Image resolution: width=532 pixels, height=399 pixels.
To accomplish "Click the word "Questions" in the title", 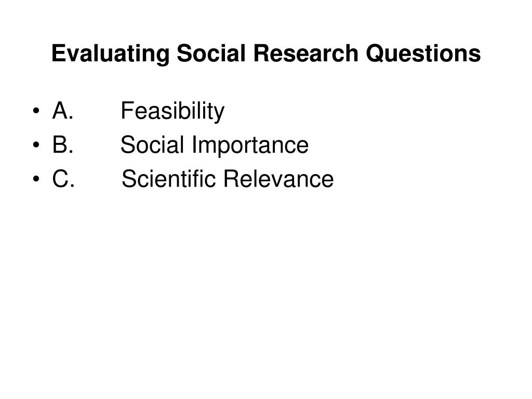I will coord(423,54).
